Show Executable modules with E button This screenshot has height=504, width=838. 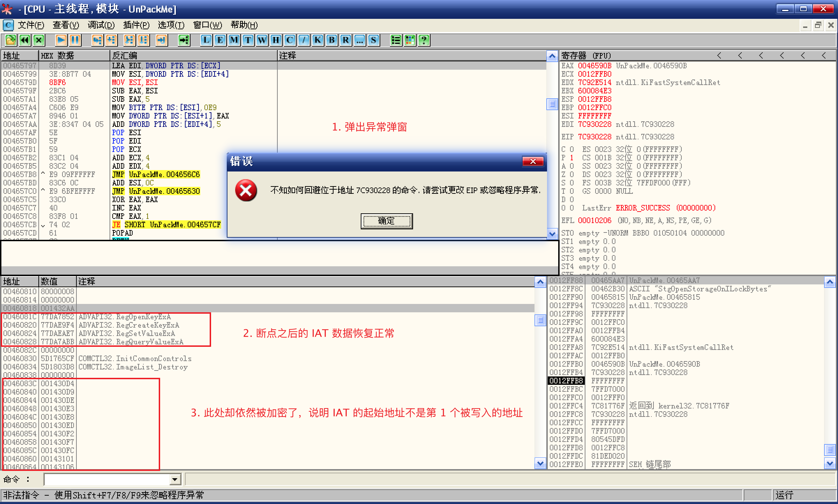pyautogui.click(x=220, y=40)
